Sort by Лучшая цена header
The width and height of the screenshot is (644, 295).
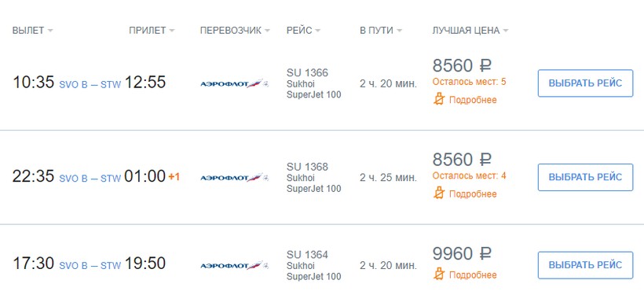pos(470,31)
